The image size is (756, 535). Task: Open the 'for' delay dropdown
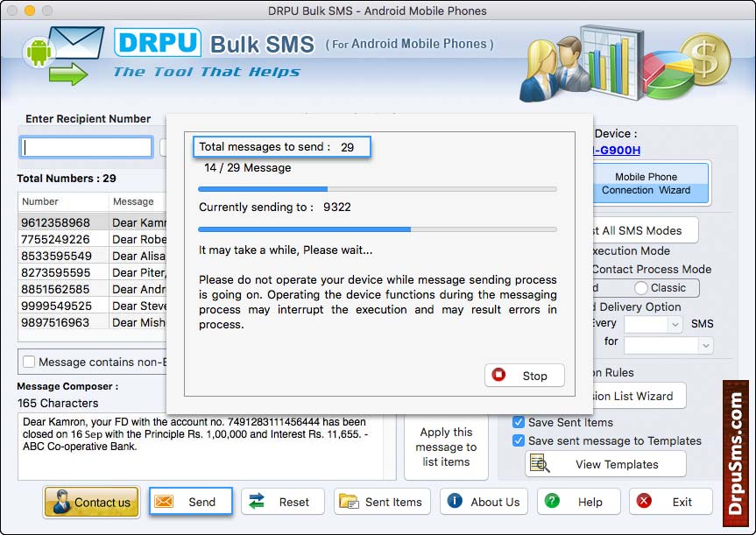668,345
